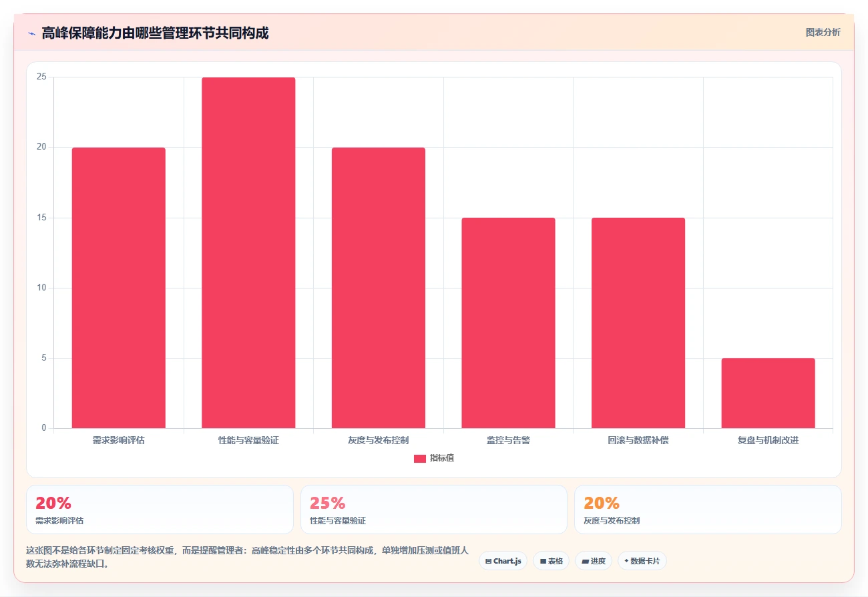Open the 20% 灰度与发布控制 data card
The width and height of the screenshot is (868, 597).
[708, 510]
